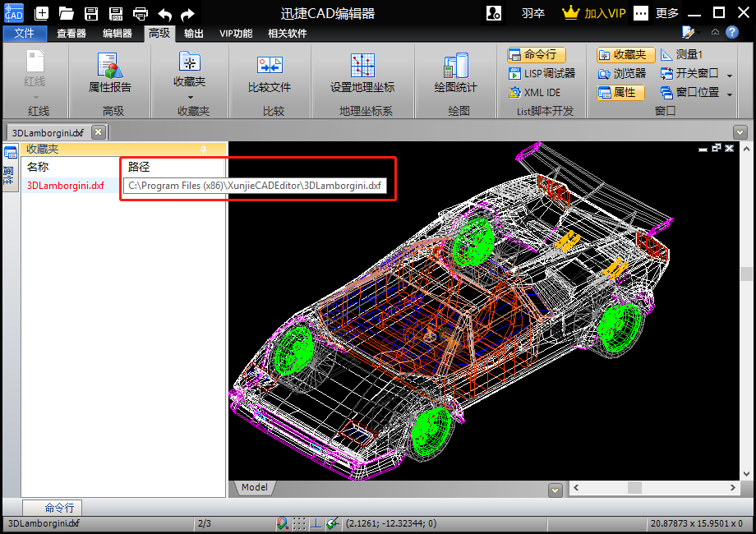
Task: Undo the last action
Action: tap(165, 15)
